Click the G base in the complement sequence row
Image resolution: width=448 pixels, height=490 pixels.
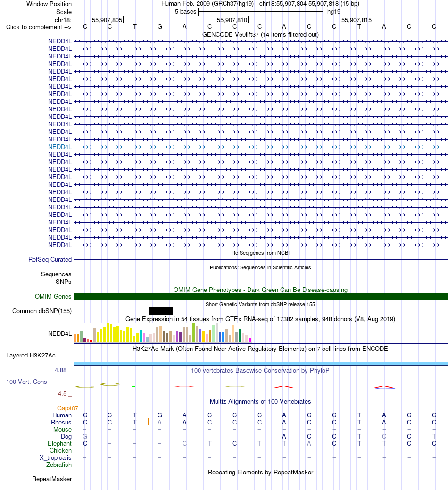pyautogui.click(x=160, y=27)
